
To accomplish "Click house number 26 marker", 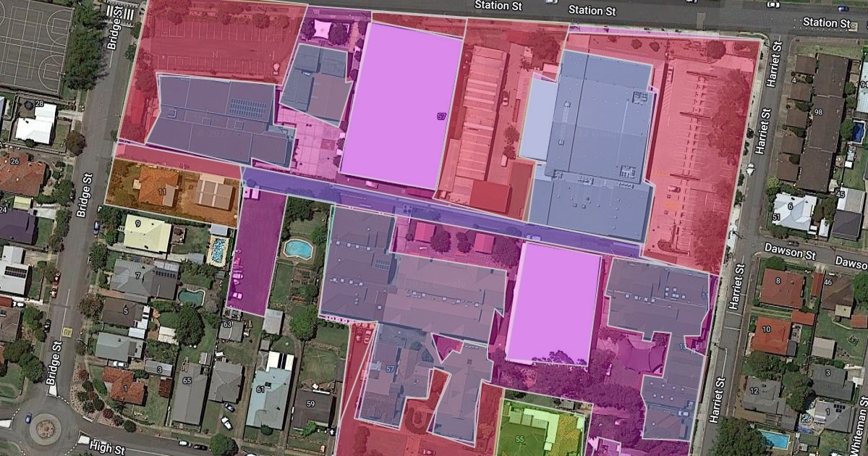I will pos(14,161).
